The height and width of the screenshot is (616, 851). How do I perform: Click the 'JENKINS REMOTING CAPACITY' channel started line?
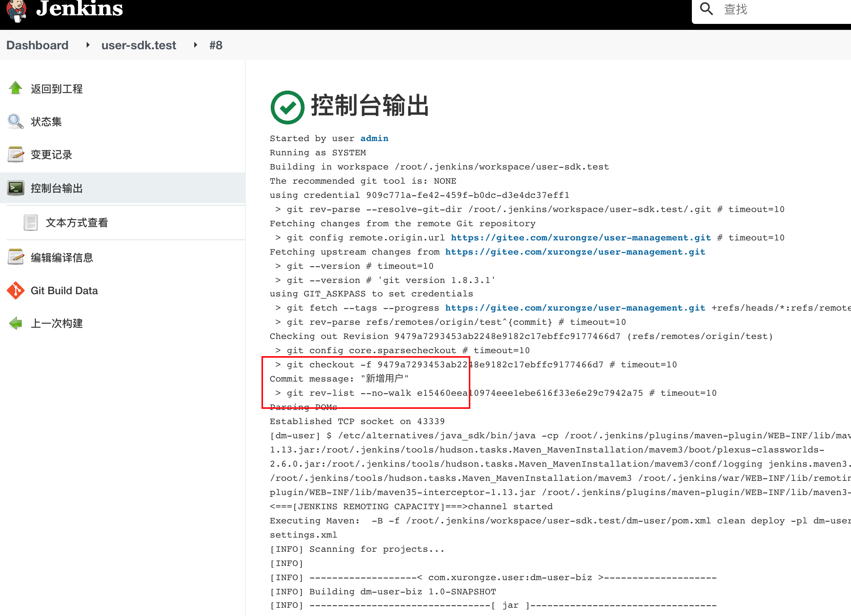411,507
